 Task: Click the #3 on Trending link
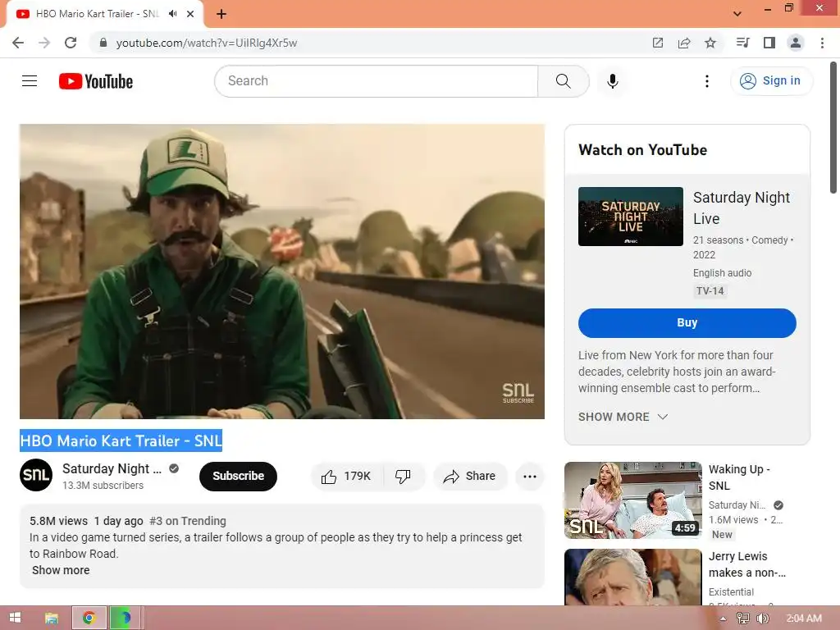pyautogui.click(x=188, y=521)
